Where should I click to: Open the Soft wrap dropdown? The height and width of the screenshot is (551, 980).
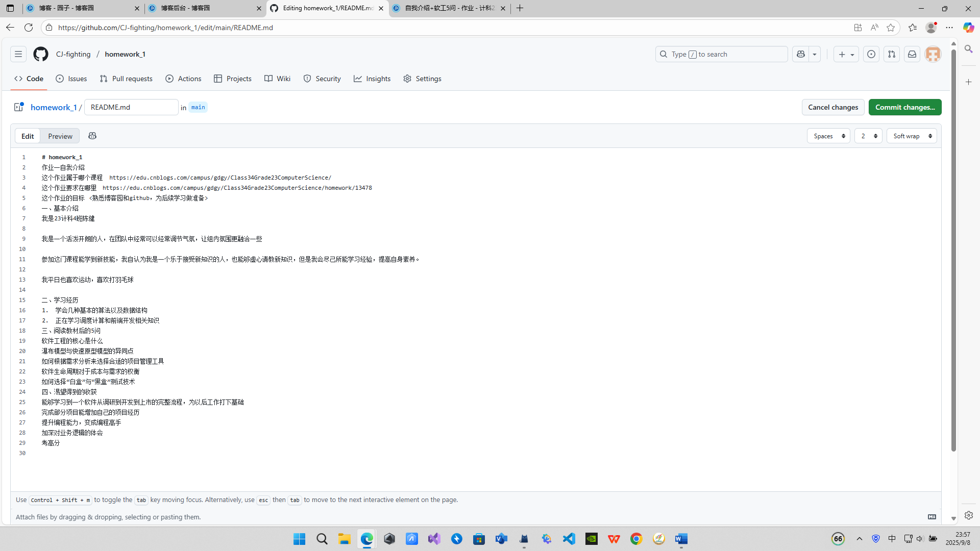[912, 136]
